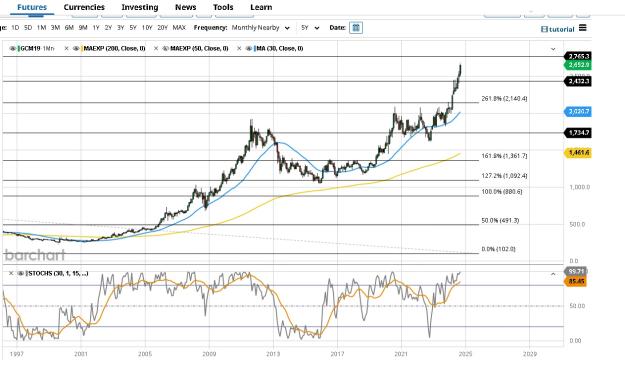Viewport: 625px width, 373px height.
Task: Open the Futures menu tab
Action: click(x=32, y=7)
